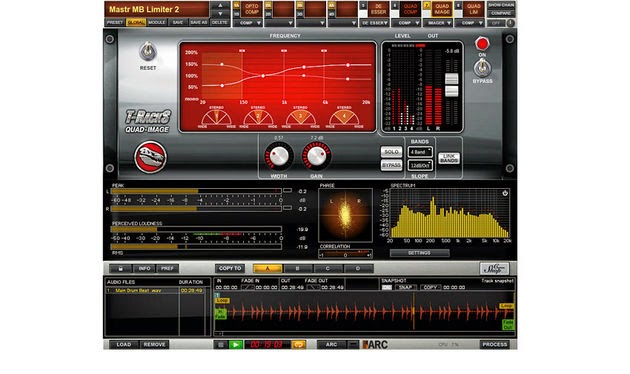Click the T-RackS shark logo badge
630x374 pixels.
click(150, 157)
